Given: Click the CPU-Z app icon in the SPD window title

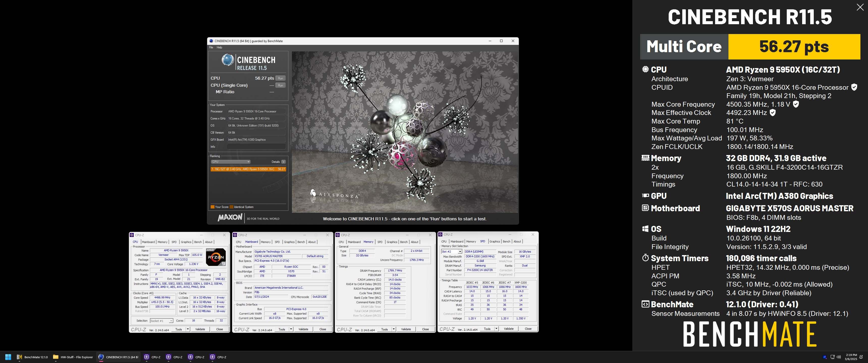Looking at the screenshot, I should pos(440,235).
